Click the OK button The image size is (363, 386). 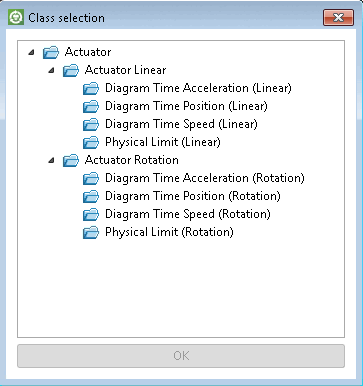[x=181, y=356]
